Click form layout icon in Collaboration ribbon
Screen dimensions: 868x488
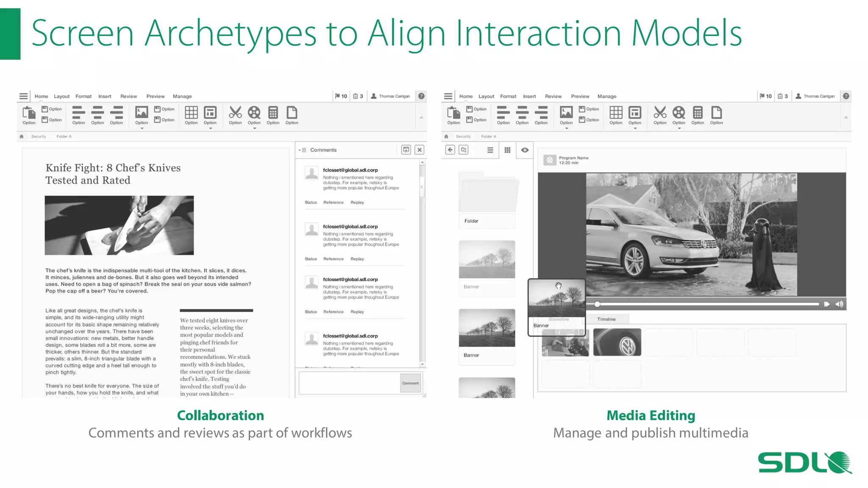(x=210, y=112)
